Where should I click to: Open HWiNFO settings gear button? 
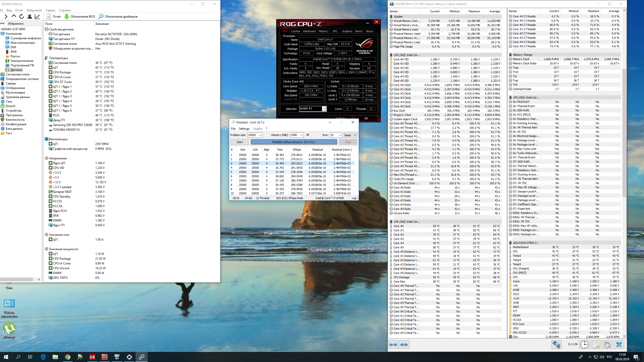pos(607,344)
